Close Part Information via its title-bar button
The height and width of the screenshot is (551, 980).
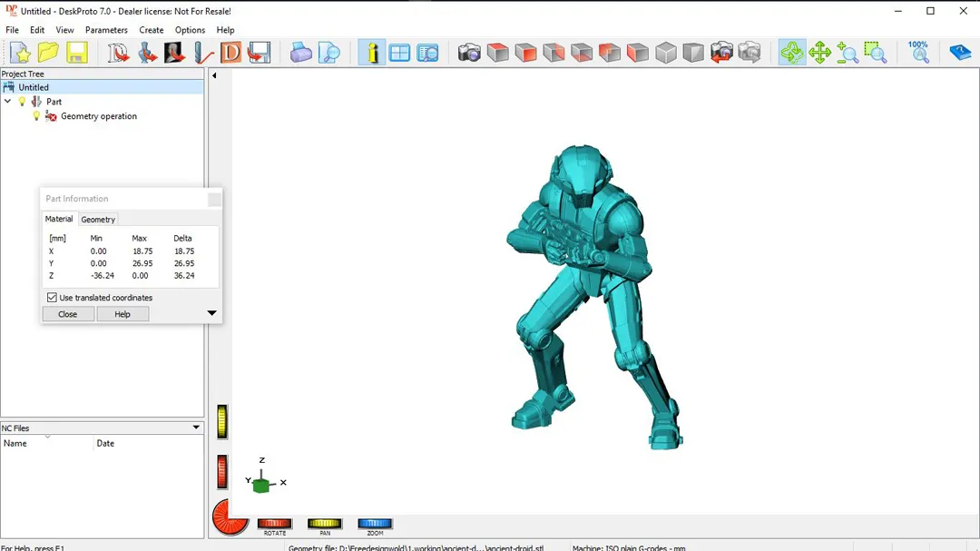(x=214, y=199)
